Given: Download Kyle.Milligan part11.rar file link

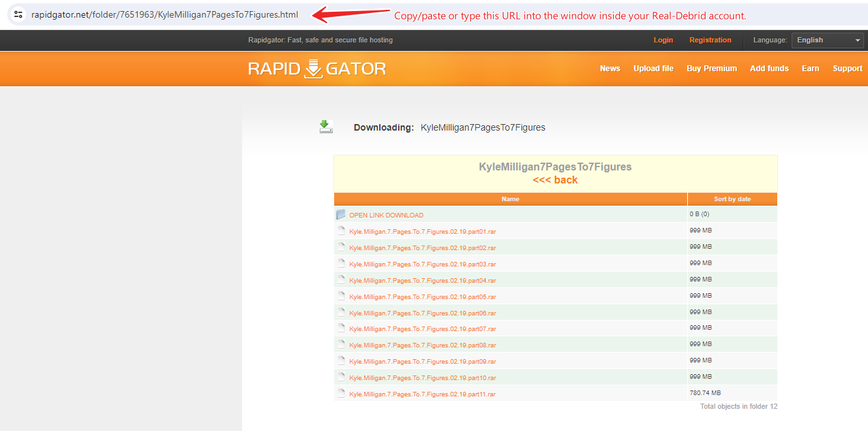Looking at the screenshot, I should coord(422,394).
